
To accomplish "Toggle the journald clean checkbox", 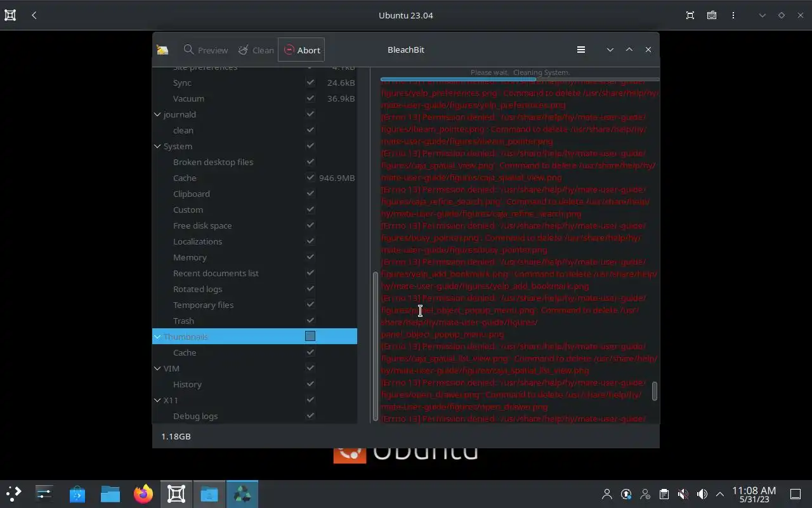I will 310,130.
